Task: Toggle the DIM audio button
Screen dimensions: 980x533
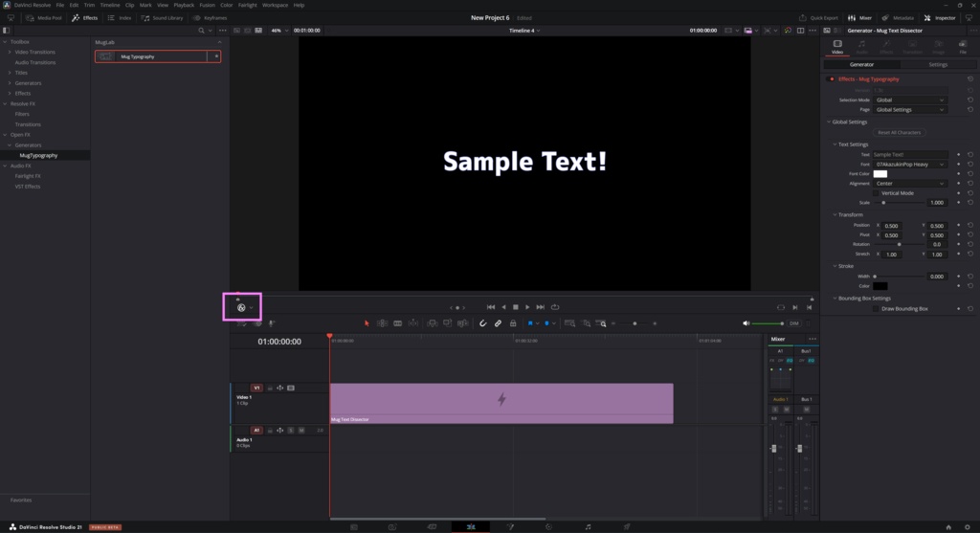Action: [793, 323]
